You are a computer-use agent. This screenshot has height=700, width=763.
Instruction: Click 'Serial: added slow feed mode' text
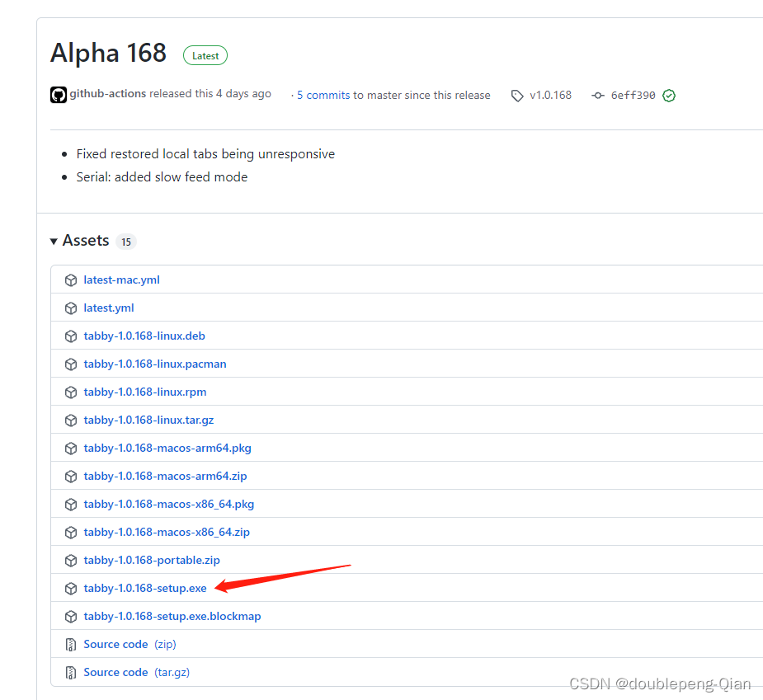click(x=162, y=177)
